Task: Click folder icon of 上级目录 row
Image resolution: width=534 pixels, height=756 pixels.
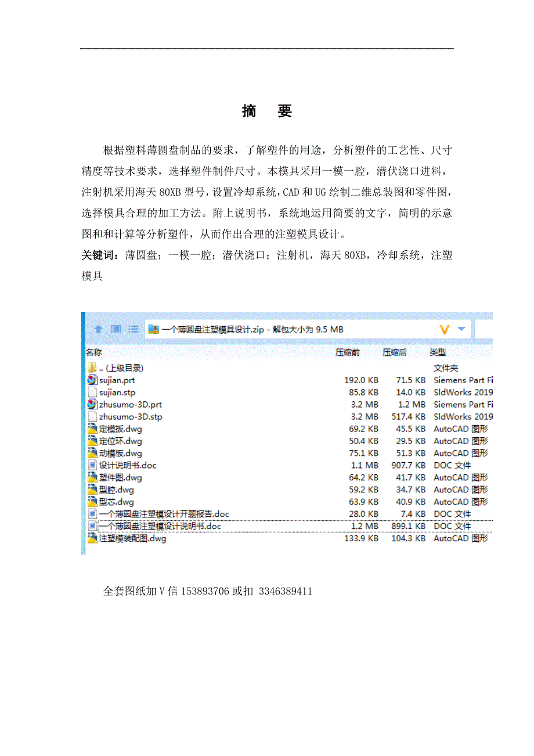Action: (92, 368)
